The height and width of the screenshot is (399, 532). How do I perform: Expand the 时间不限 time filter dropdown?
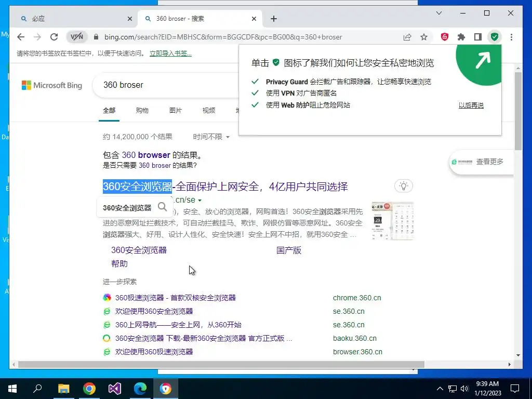coord(211,137)
